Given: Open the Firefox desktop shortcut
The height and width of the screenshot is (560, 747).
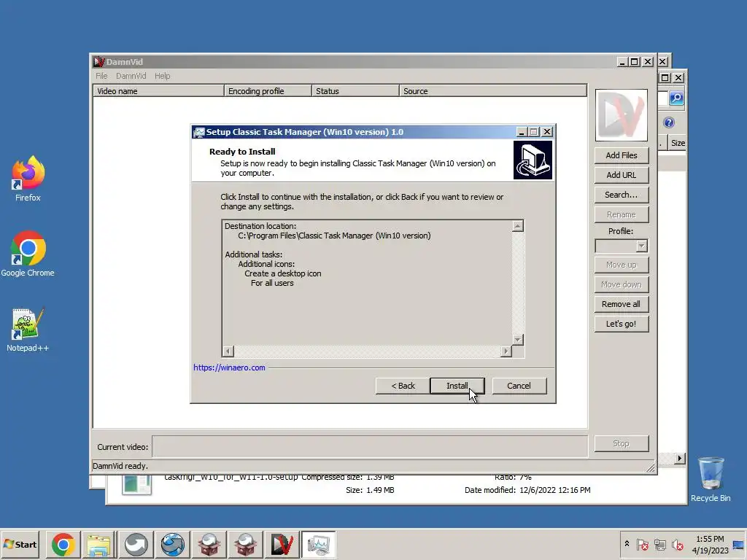Looking at the screenshot, I should click(x=28, y=179).
